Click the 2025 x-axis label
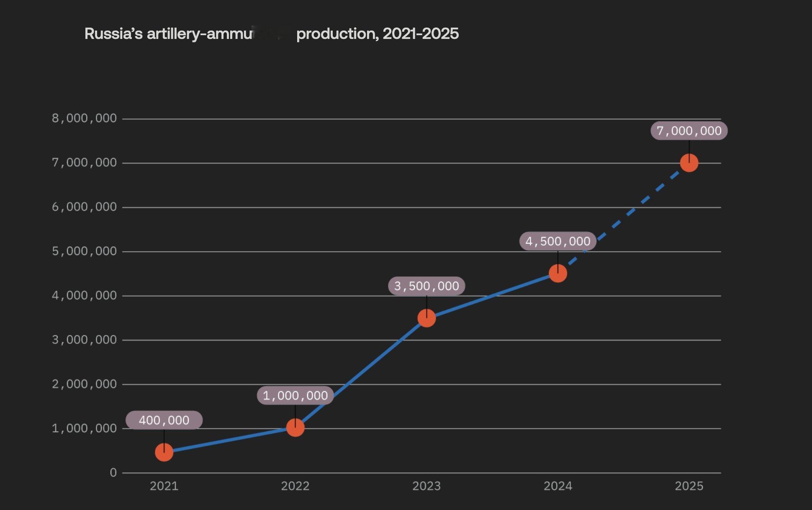 (689, 486)
